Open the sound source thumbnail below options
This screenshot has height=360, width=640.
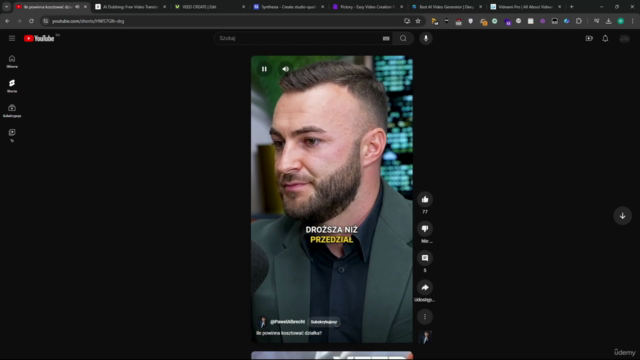(x=425, y=337)
